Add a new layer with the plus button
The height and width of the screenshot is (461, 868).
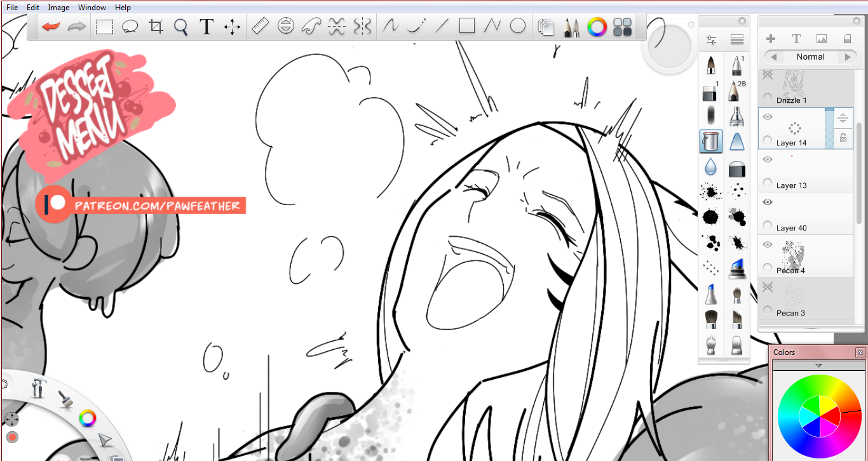[771, 39]
